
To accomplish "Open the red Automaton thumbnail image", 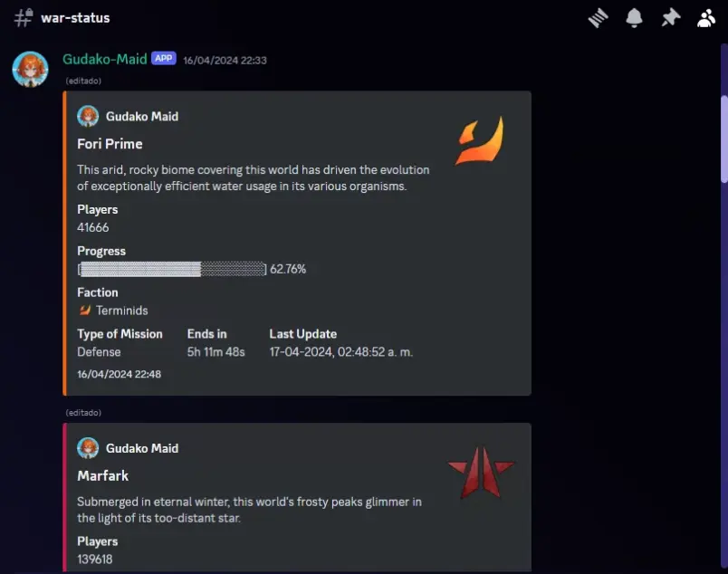I will (x=481, y=474).
